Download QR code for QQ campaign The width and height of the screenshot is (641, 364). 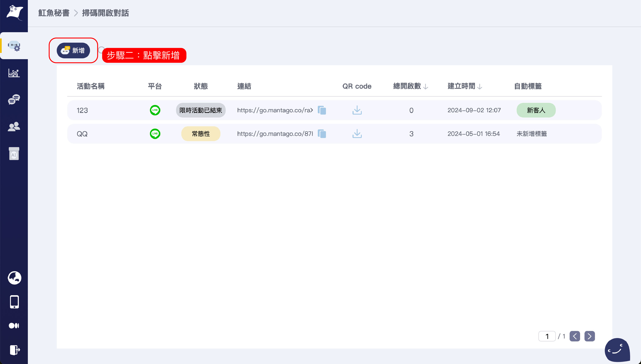(x=357, y=134)
